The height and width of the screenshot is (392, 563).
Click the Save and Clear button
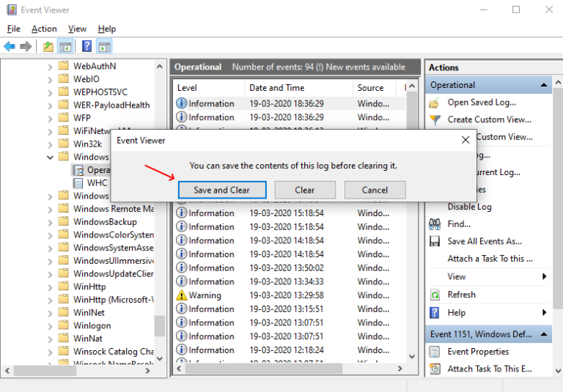point(222,190)
